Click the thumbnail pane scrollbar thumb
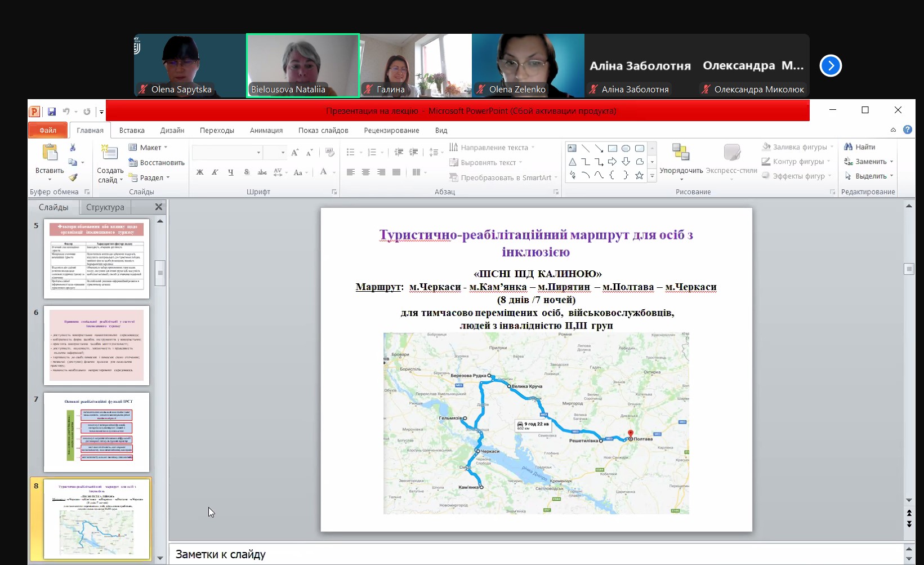 coord(160,273)
